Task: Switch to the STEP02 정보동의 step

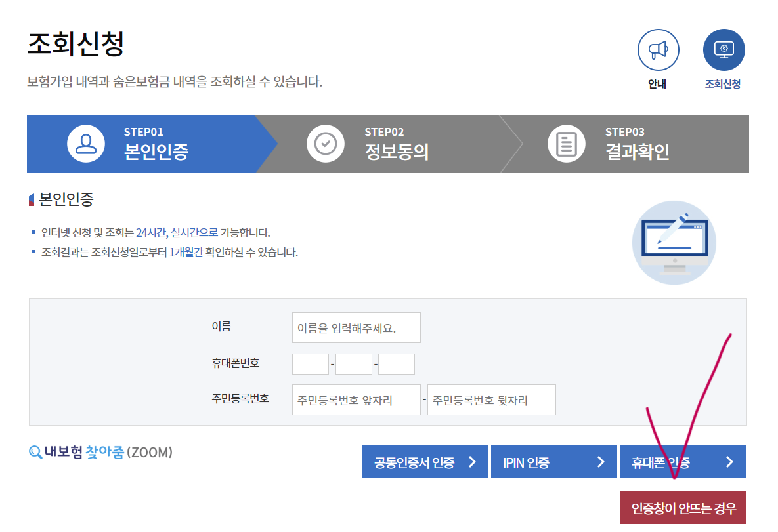Action: (x=384, y=143)
